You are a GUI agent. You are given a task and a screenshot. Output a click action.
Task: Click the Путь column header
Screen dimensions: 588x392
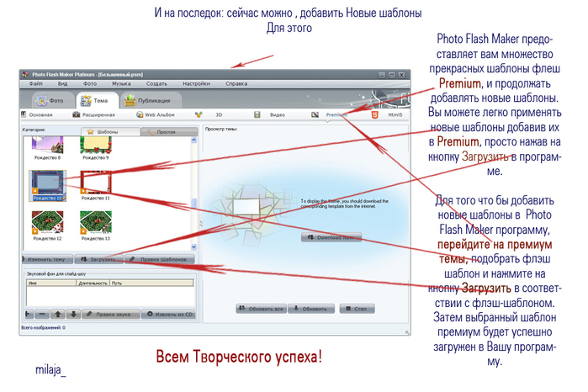(x=151, y=283)
